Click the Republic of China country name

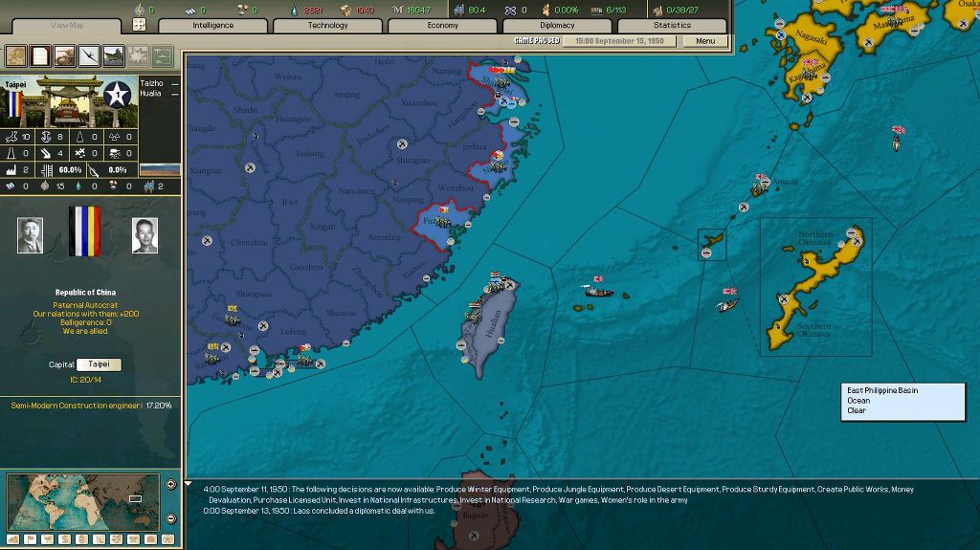(x=85, y=293)
